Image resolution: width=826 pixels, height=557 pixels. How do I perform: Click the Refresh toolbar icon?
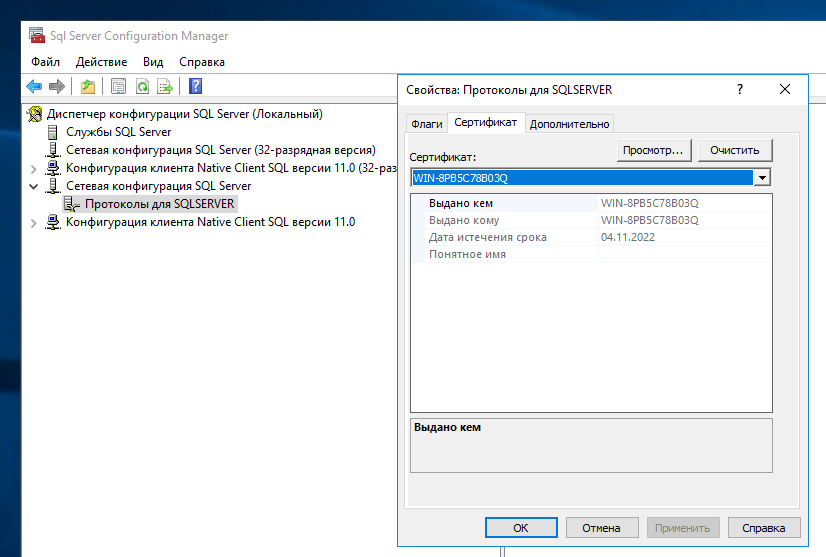[x=142, y=86]
